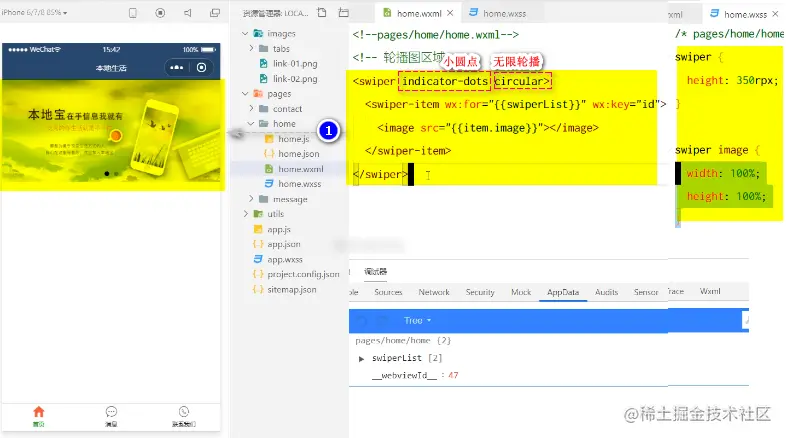Click the __webviewId__ value 47
This screenshot has width=786, height=438.
(453, 375)
